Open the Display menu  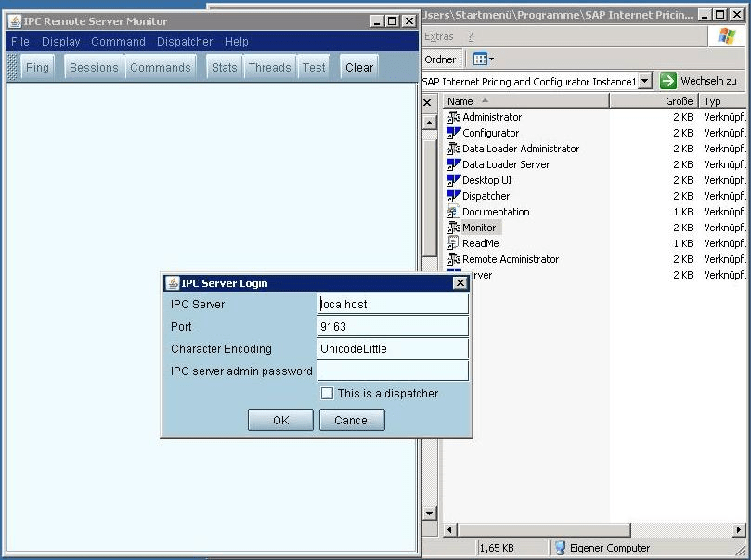tap(61, 42)
